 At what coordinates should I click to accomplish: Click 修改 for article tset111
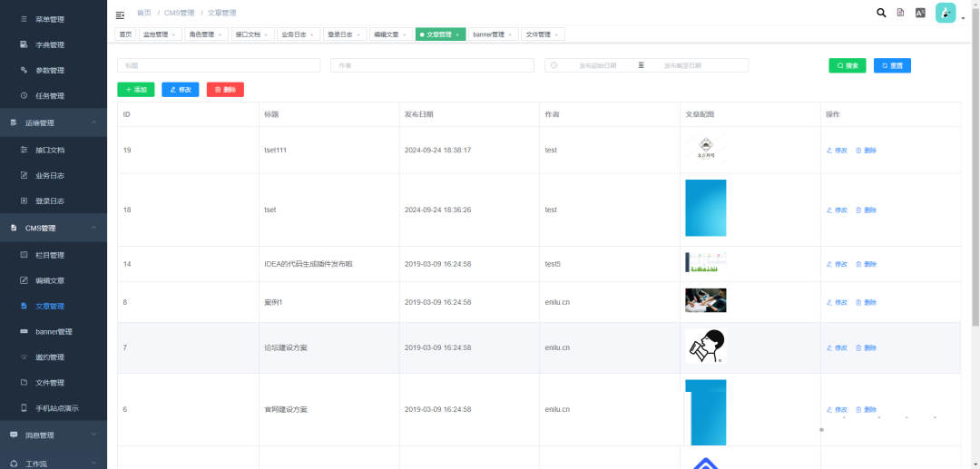(x=837, y=151)
